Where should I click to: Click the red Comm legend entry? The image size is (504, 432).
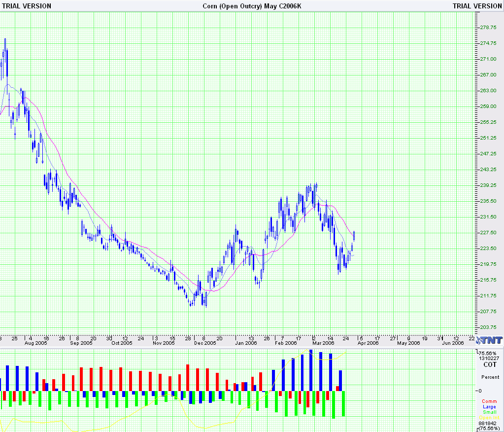click(x=489, y=401)
